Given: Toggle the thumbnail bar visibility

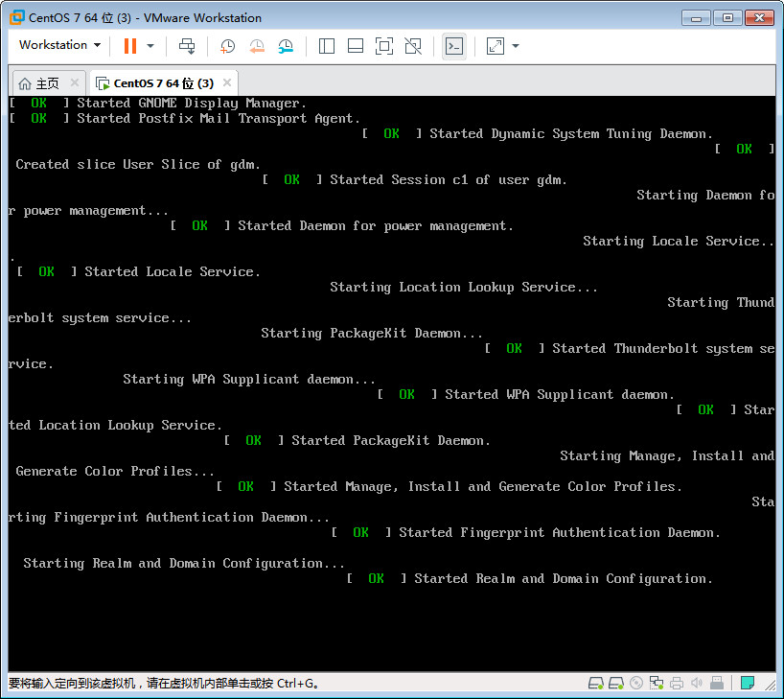Looking at the screenshot, I should click(355, 45).
